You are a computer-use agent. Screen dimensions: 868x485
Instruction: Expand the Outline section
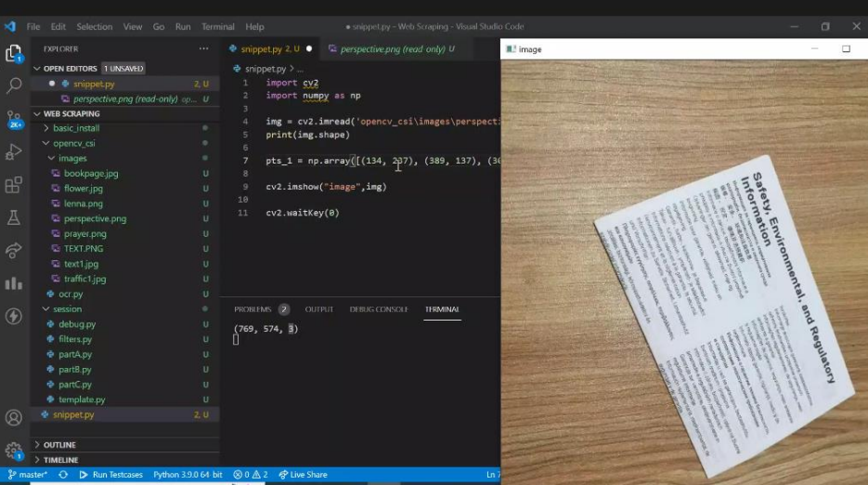click(59, 445)
